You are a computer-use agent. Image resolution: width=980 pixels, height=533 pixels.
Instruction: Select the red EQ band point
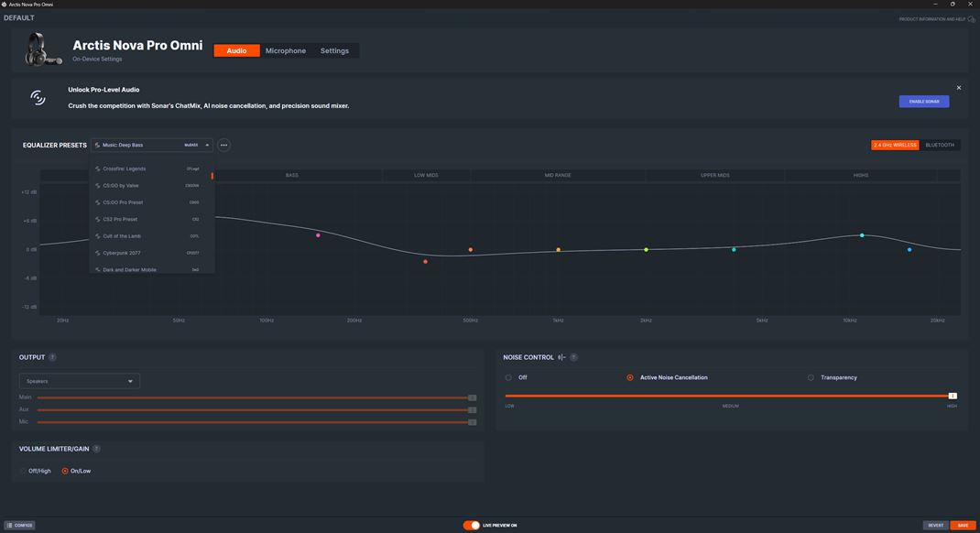(426, 262)
